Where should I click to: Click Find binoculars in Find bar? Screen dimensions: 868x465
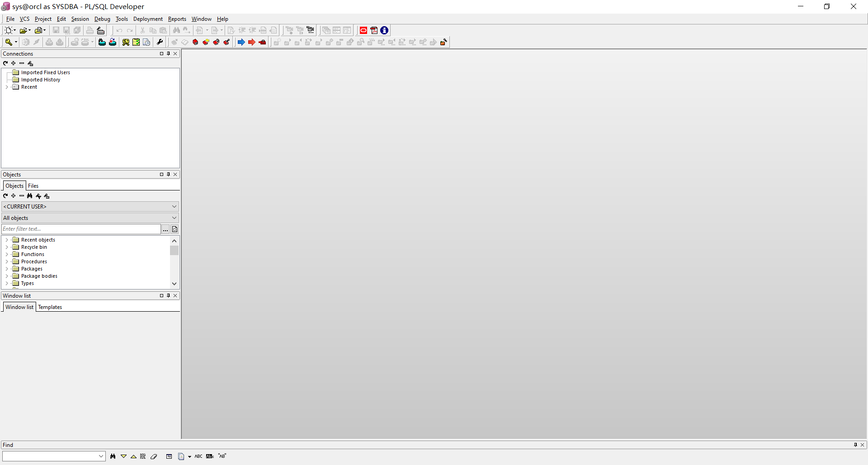(113, 456)
